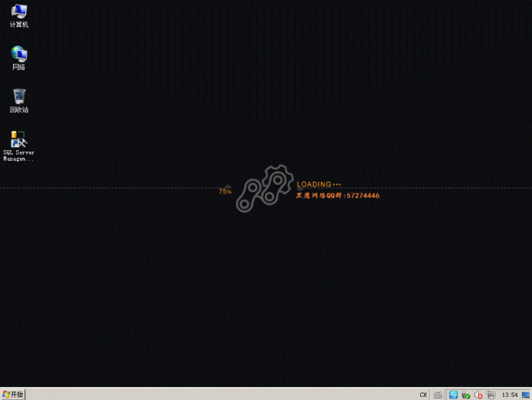Screen dimensions: 532x400
Task: Click the blue TeamViewer-style tray icon
Action: click(454, 395)
